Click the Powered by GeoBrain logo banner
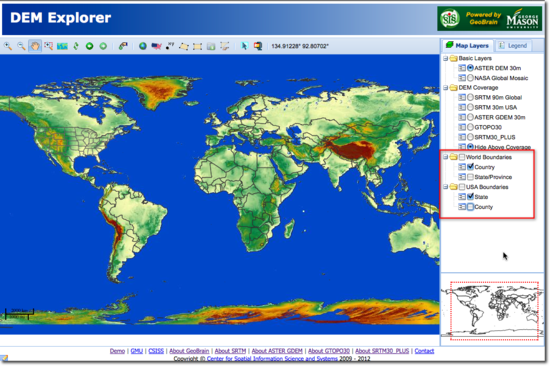550x366 pixels. click(x=489, y=18)
